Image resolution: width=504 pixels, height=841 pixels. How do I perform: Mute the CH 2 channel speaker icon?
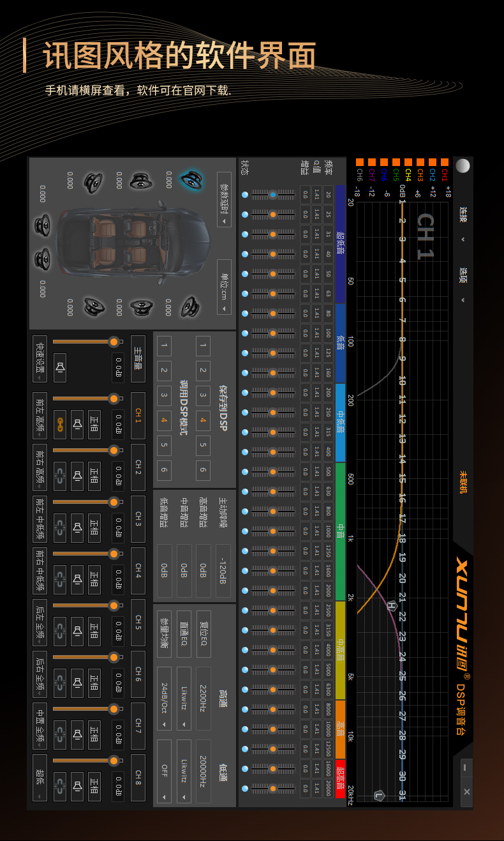(77, 476)
